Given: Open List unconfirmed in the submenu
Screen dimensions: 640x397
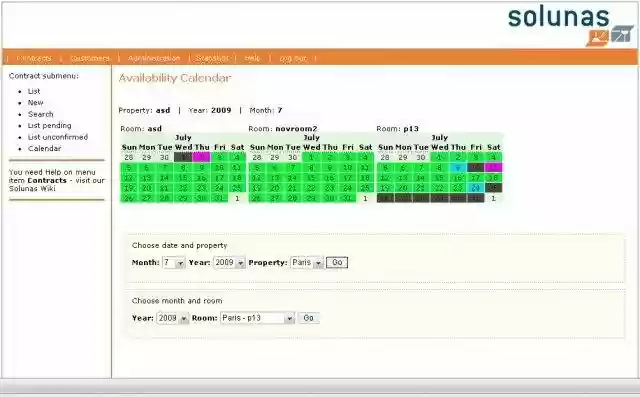Looking at the screenshot, I should click(x=58, y=137).
